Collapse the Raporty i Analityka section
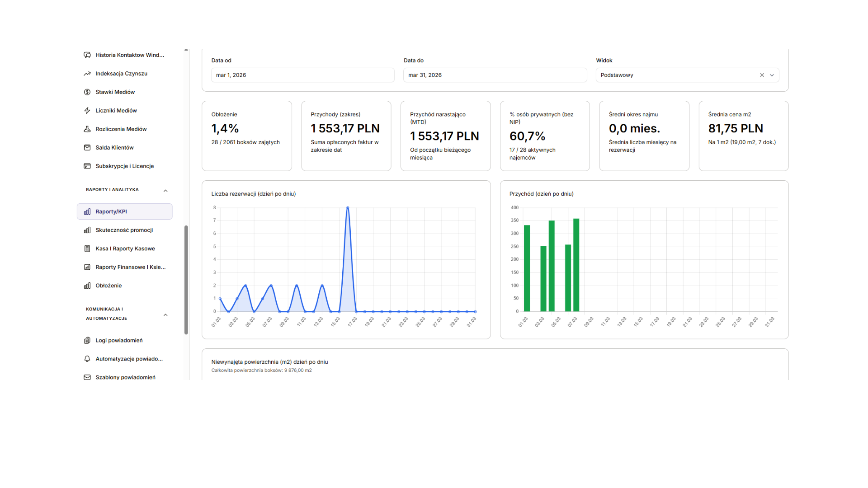Viewport: 868px width, 488px height. [165, 191]
